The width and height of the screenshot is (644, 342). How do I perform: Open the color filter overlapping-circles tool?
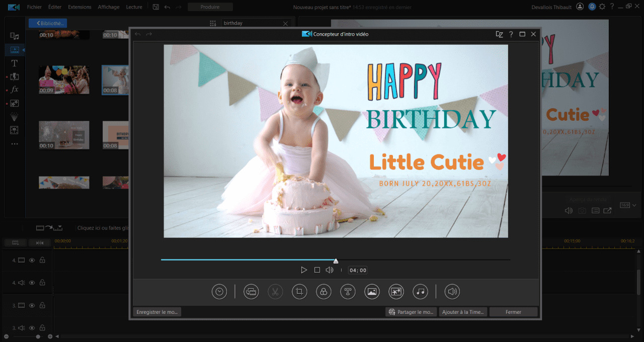click(324, 292)
